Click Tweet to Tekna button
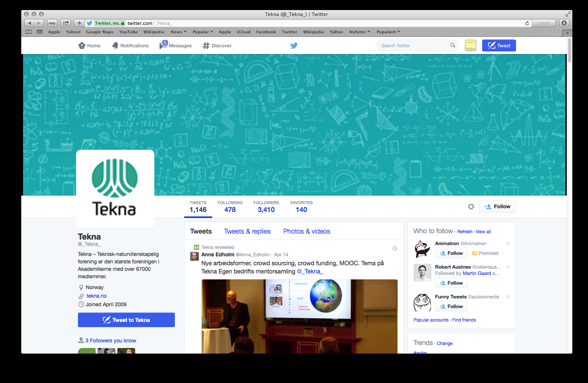 (x=126, y=320)
